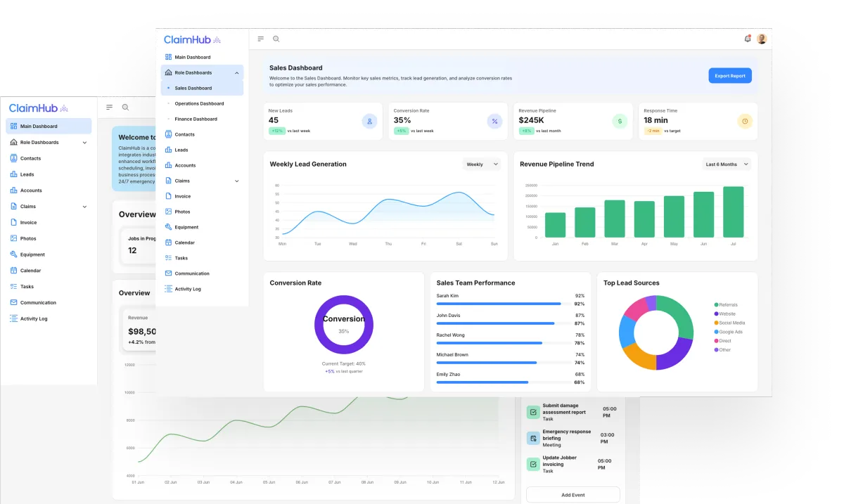The height and width of the screenshot is (504, 844).
Task: Toggle the Referrals legend entry
Action: [726, 304]
